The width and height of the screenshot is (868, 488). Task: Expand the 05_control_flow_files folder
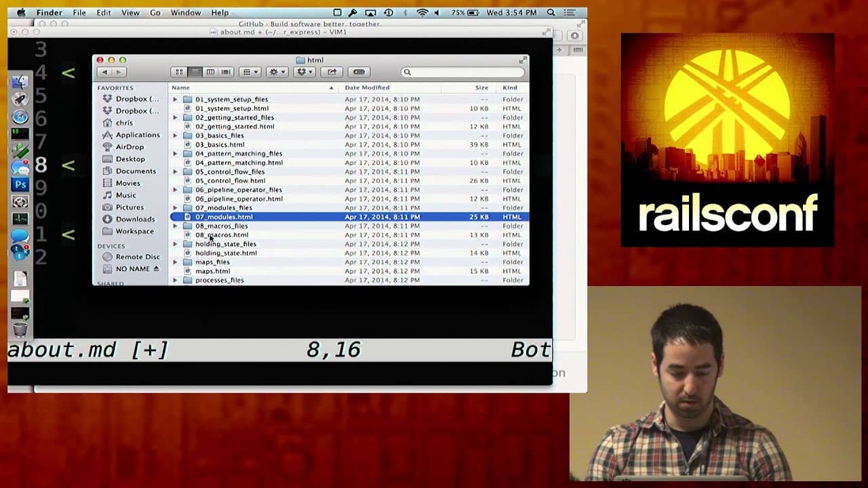pos(175,171)
